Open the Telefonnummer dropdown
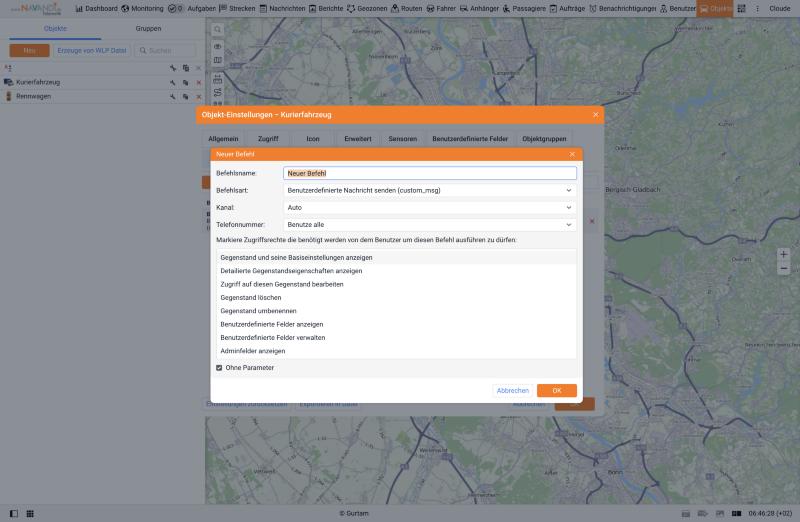The width and height of the screenshot is (800, 522). click(430, 225)
